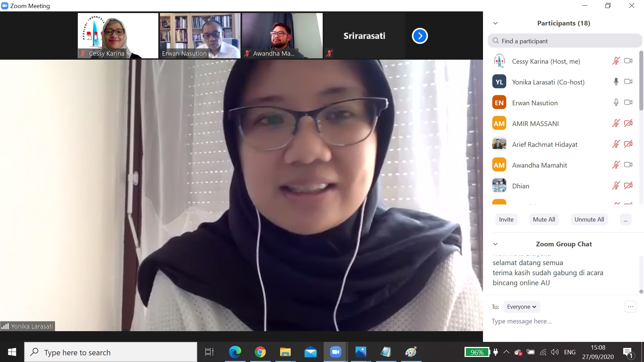644x362 pixels.
Task: Open Google Chrome from the taskbar
Action: 260,352
